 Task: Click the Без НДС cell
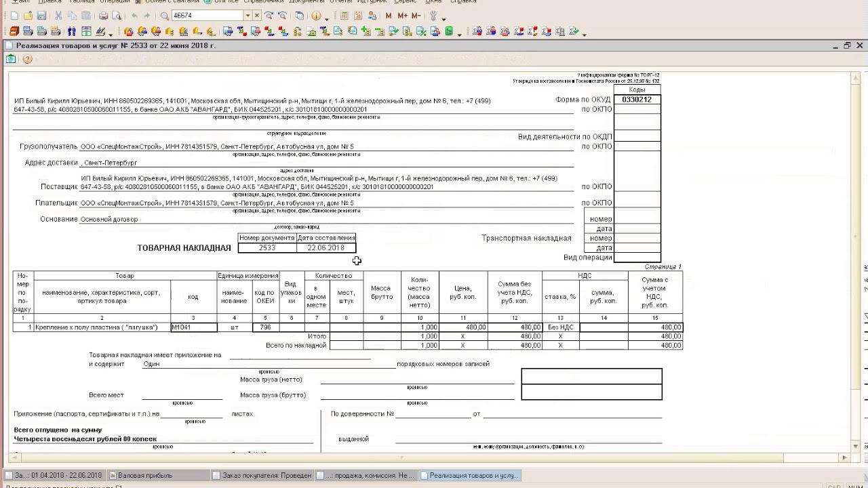560,327
